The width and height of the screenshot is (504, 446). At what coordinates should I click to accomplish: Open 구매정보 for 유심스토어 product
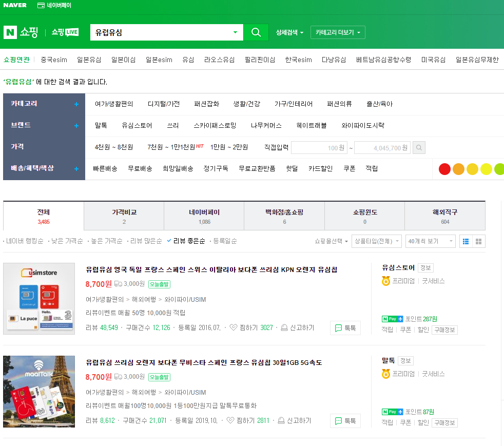pos(444,330)
